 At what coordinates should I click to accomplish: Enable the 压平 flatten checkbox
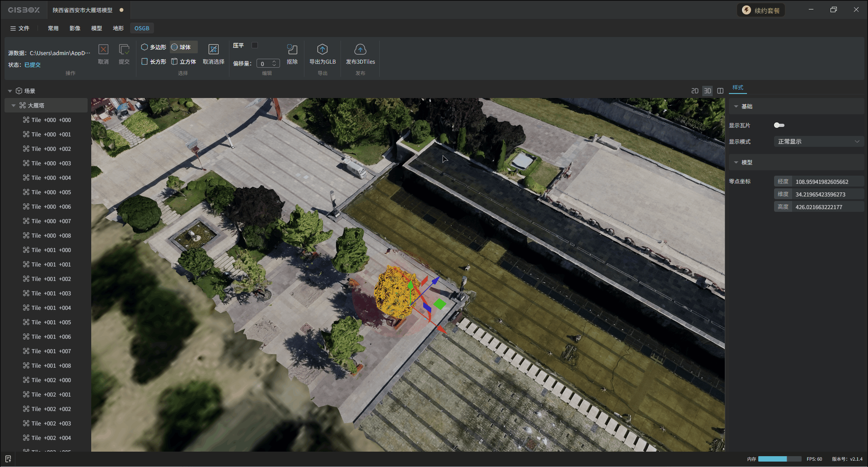pos(255,45)
